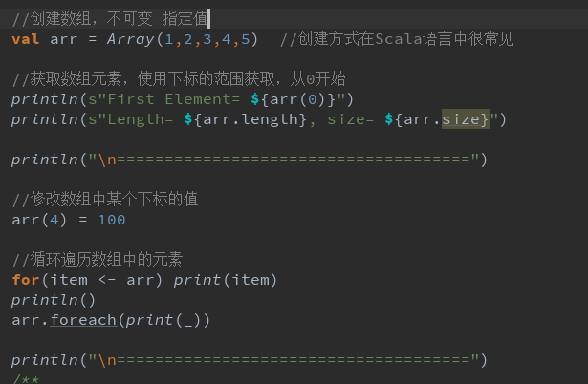This screenshot has height=384, width=588.
Task: Click 'arr(4)' index assignment
Action: click(39, 220)
